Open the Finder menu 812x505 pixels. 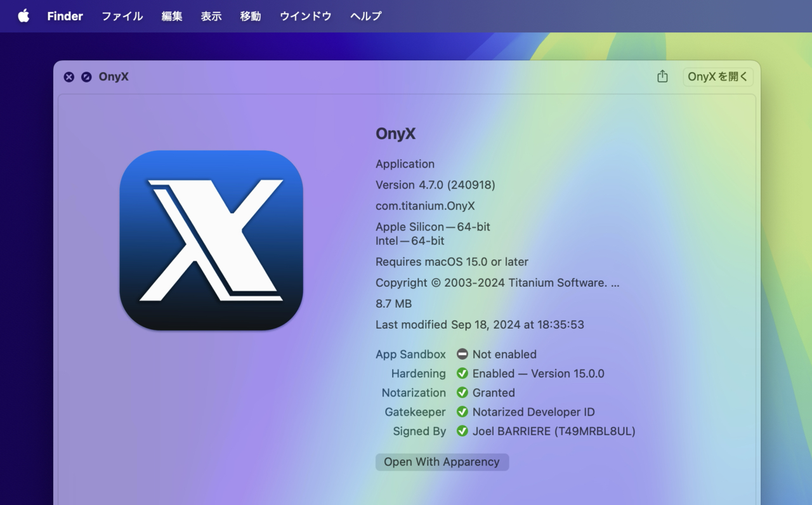click(65, 16)
